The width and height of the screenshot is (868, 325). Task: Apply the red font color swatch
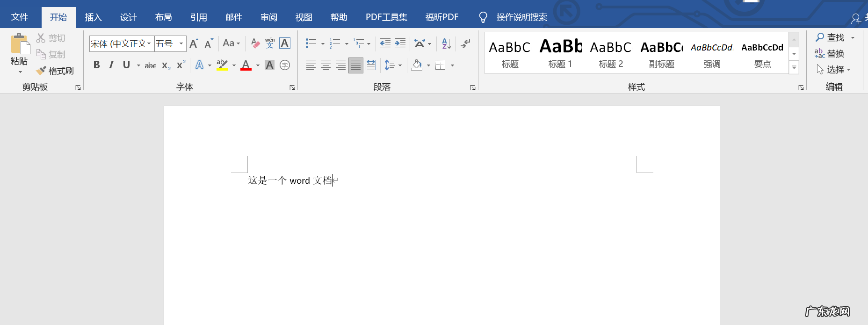coord(246,65)
